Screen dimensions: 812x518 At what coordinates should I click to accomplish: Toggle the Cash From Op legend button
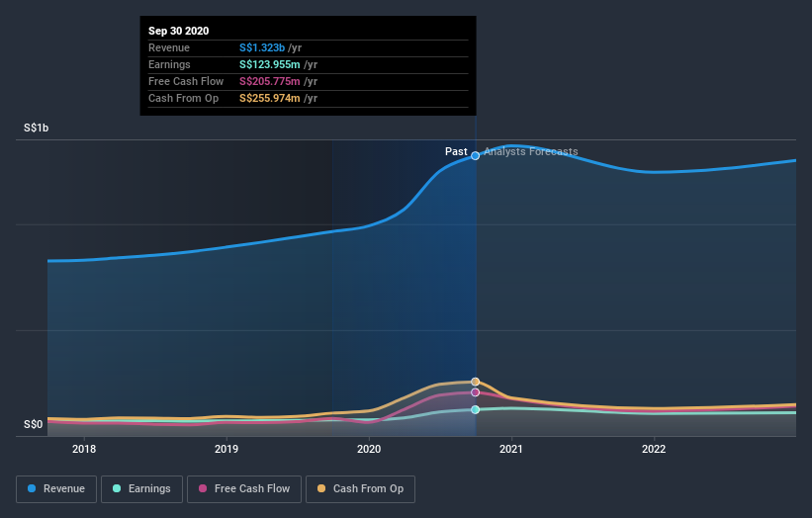[360, 489]
